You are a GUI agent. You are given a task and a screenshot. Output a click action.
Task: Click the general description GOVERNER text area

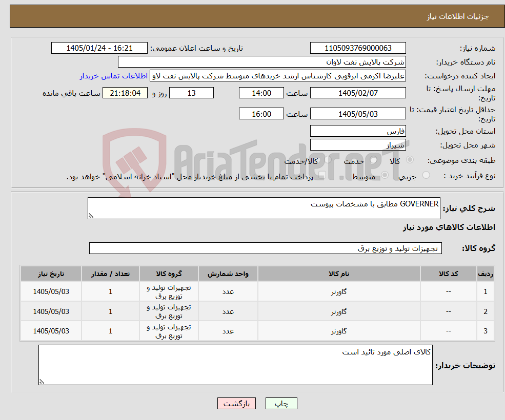(264, 208)
